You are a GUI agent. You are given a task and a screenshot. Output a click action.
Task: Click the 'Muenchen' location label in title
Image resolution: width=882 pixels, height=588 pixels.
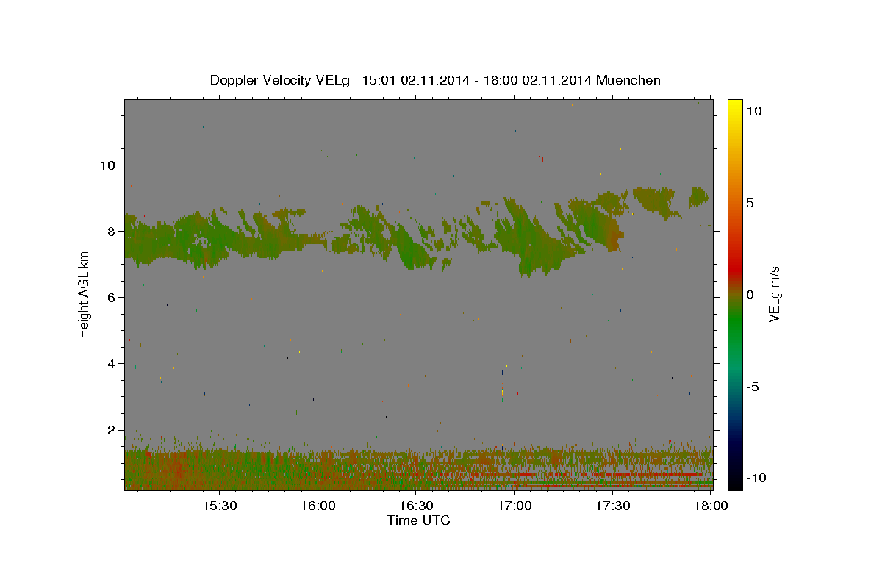pyautogui.click(x=628, y=80)
